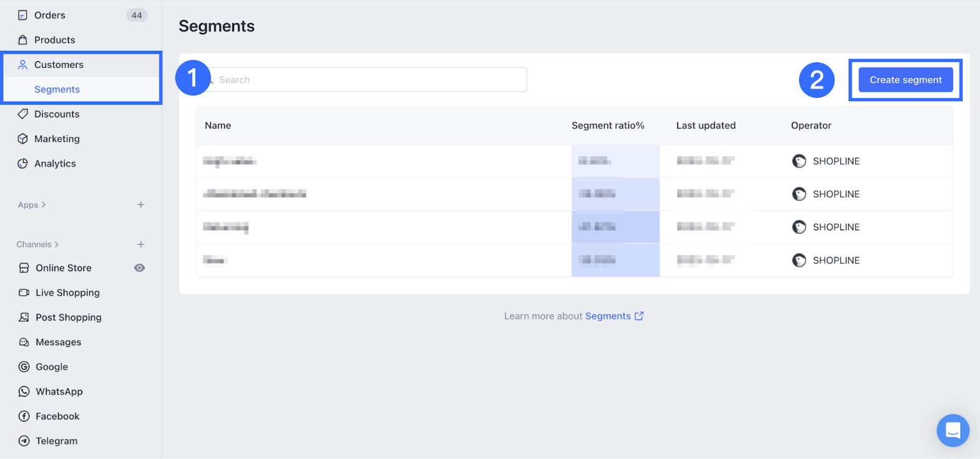Click the Telegram channel icon
980x459 pixels.
click(24, 441)
